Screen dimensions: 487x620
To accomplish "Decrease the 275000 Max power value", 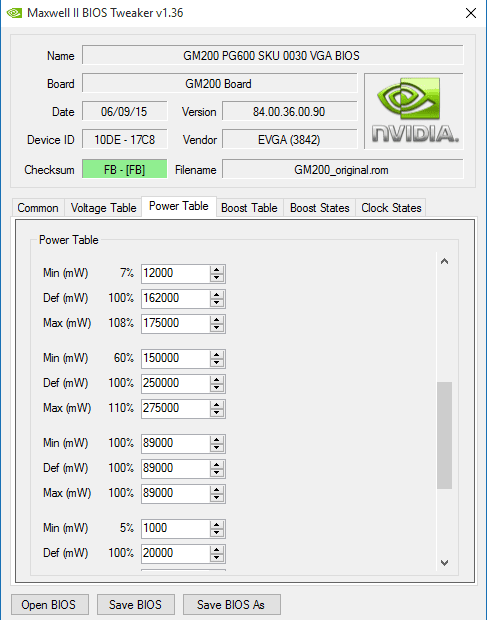I will pyautogui.click(x=217, y=413).
